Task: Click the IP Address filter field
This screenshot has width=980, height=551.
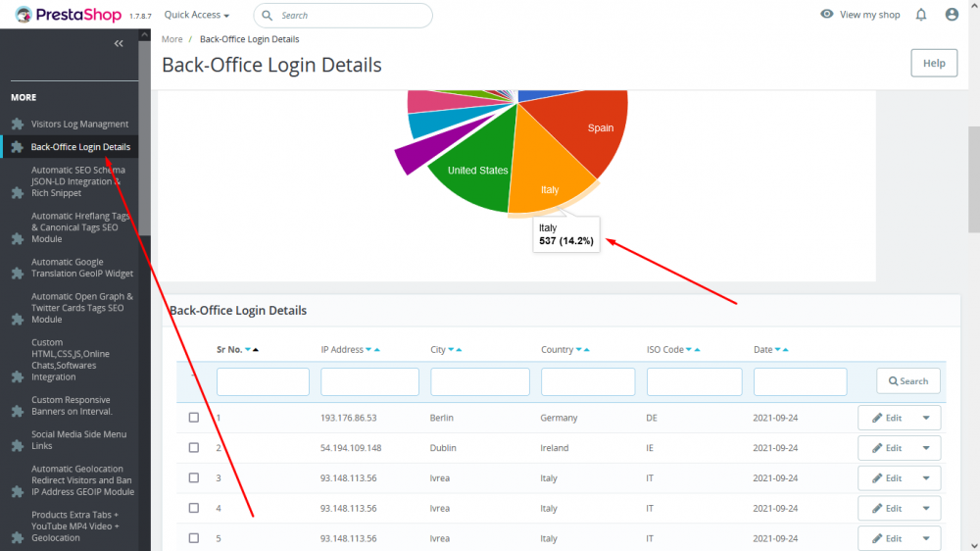Action: tap(369, 381)
